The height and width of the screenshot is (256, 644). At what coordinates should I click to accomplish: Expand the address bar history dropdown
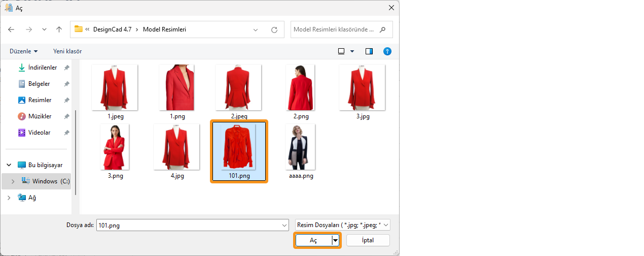click(256, 29)
